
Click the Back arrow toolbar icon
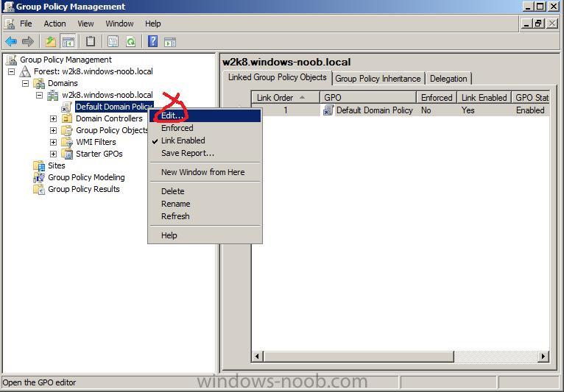click(11, 42)
